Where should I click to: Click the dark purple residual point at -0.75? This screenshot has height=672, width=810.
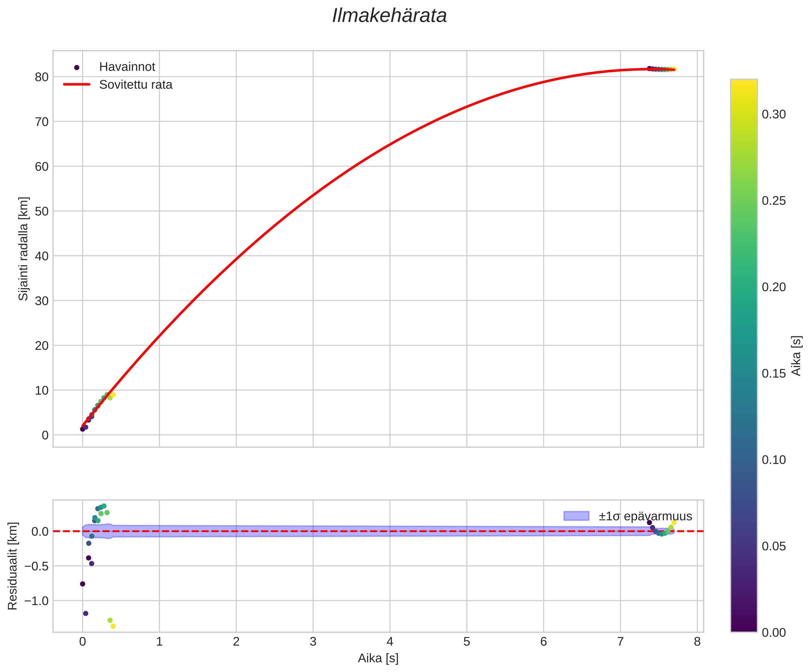(83, 584)
